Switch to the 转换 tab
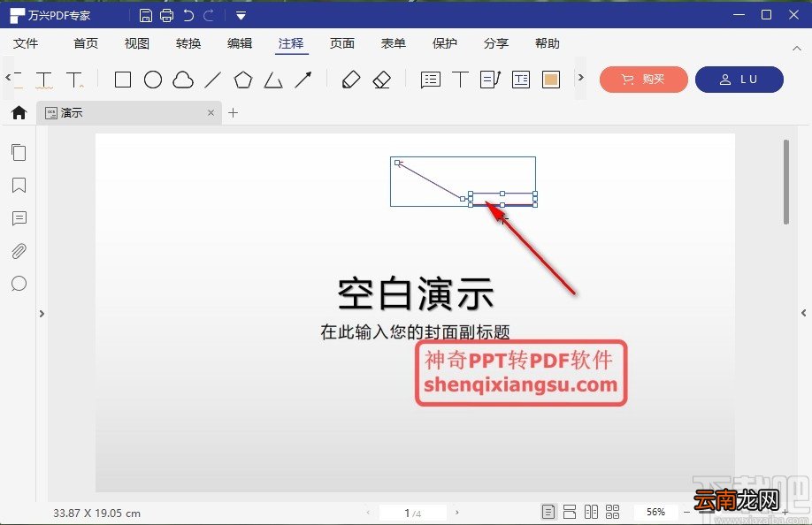Viewport: 812px width, 525px height. pyautogui.click(x=188, y=43)
